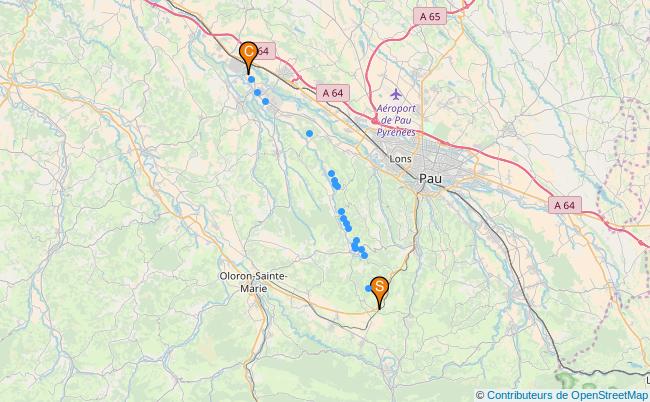Select the purple airplane airport icon
This screenshot has width=650, height=402.
point(396,94)
